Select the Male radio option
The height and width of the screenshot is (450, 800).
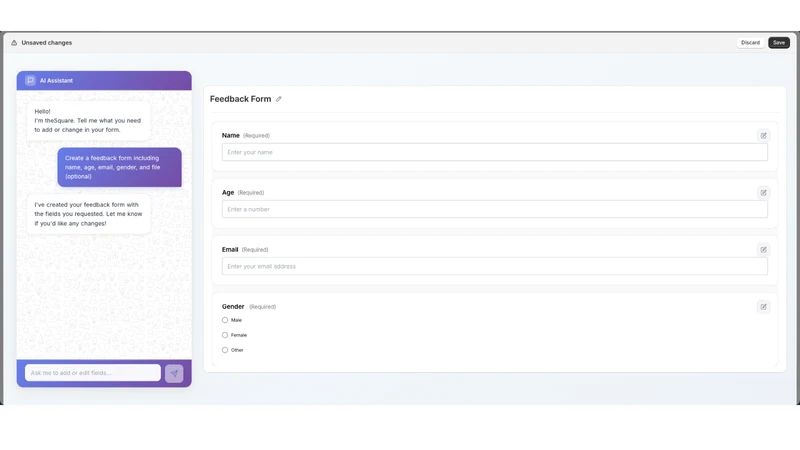225,320
